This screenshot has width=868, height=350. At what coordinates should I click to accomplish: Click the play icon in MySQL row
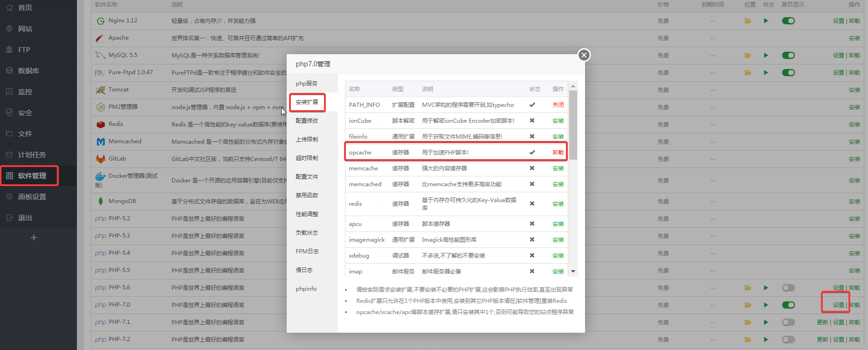point(766,56)
